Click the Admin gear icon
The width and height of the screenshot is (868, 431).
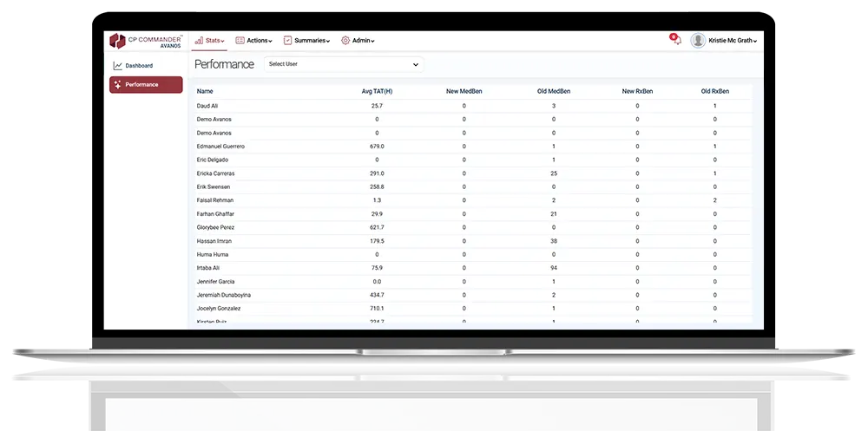click(x=345, y=41)
